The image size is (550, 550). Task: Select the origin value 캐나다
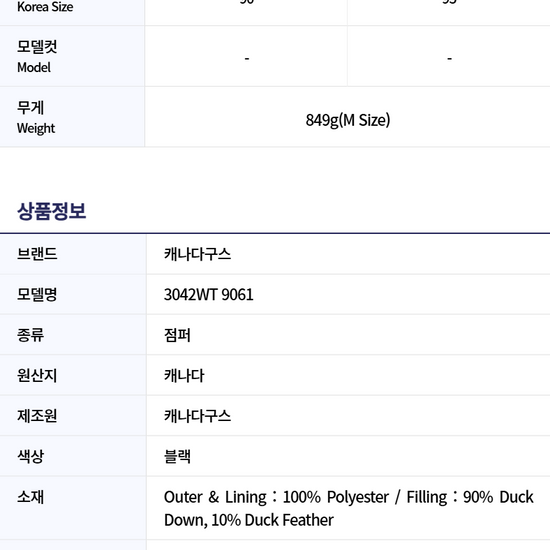(184, 375)
